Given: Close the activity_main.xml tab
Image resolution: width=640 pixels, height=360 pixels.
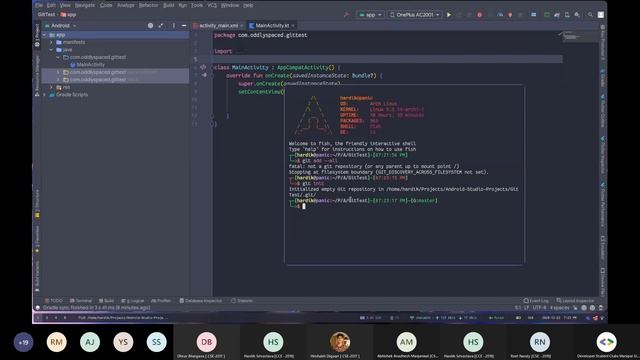Looking at the screenshot, I should tap(241, 26).
